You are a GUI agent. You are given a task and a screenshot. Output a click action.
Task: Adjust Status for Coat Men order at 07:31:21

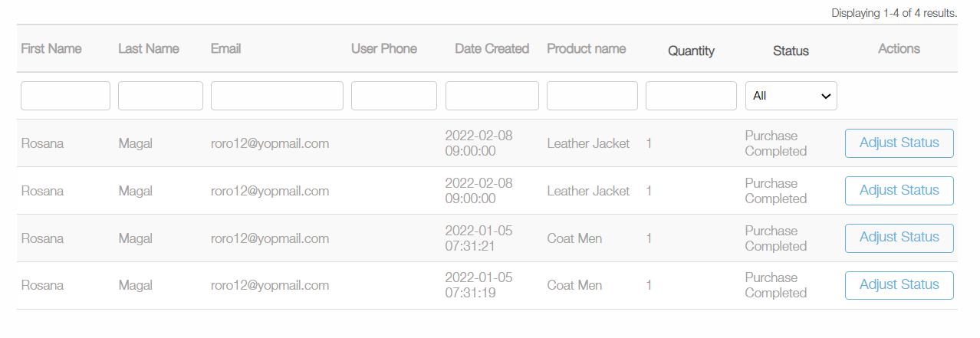tap(899, 238)
